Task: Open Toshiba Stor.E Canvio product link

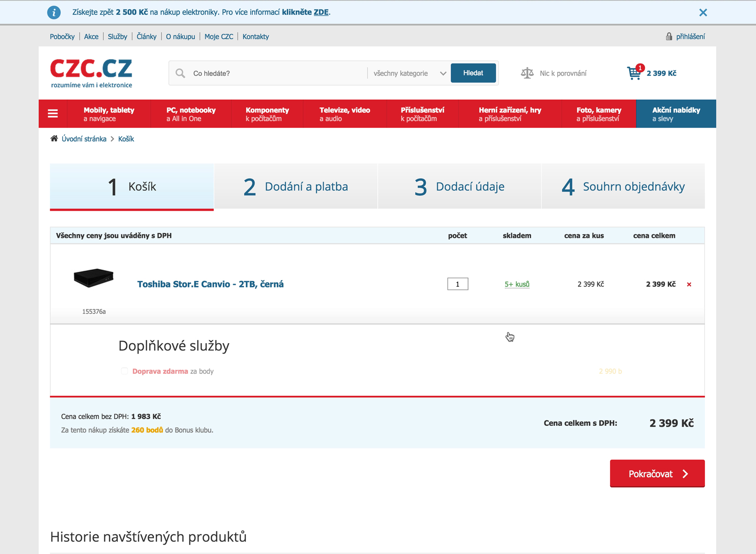Action: pyautogui.click(x=210, y=284)
